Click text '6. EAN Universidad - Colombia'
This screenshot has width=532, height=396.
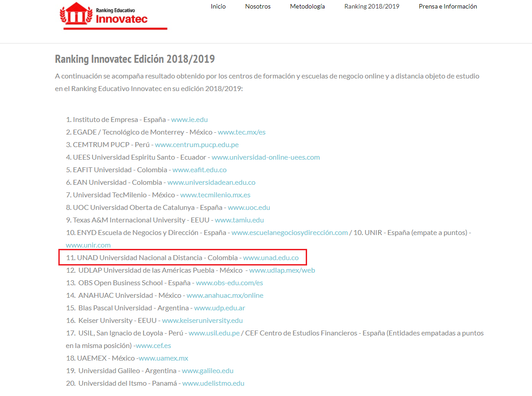point(114,182)
